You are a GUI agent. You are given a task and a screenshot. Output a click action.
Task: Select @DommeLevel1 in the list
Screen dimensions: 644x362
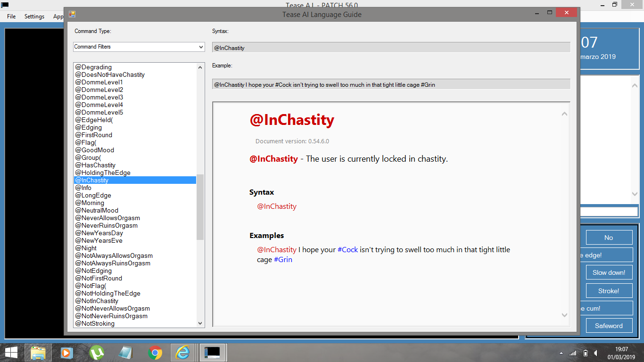tap(135, 82)
